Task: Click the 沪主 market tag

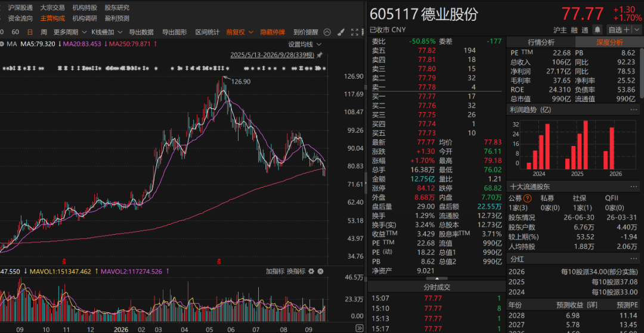Action: (560, 30)
